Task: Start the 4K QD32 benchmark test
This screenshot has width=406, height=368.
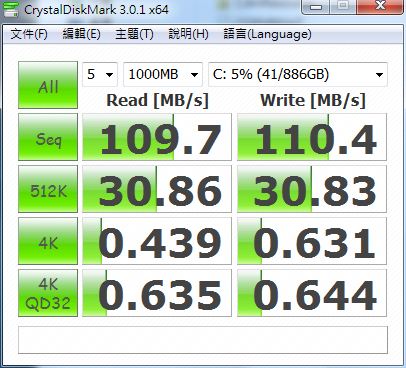Action: point(48,293)
